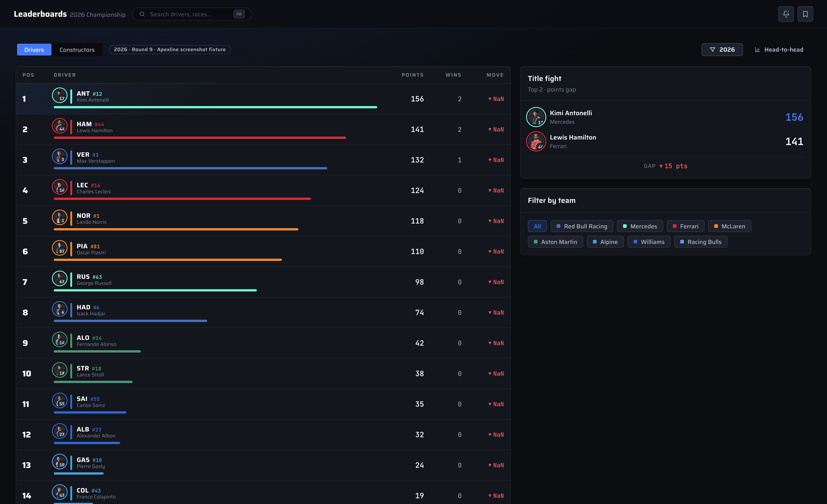Viewport: 827px width, 504px height.
Task: Click Kimi Antonelli avatar in standings row
Action: (x=60, y=95)
